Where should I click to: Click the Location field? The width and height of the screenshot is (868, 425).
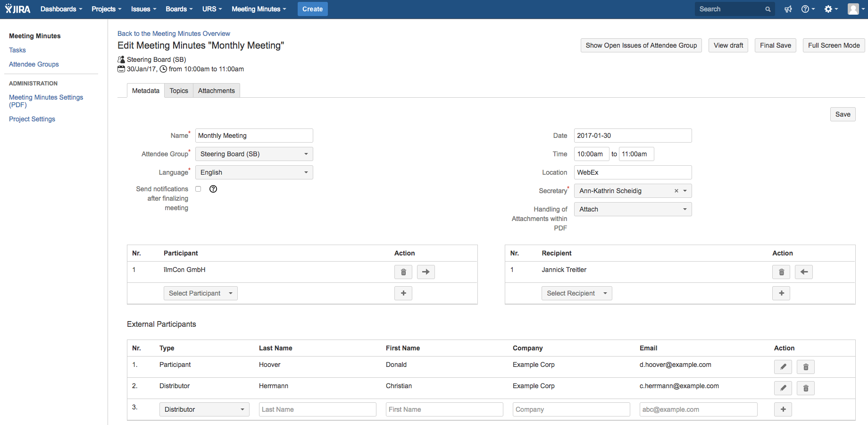633,172
